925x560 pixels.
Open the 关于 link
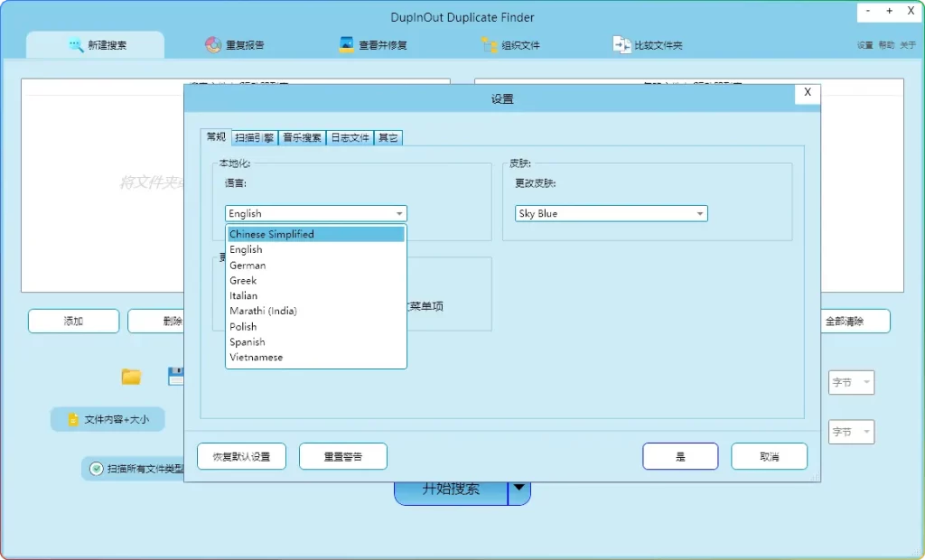[x=908, y=45]
